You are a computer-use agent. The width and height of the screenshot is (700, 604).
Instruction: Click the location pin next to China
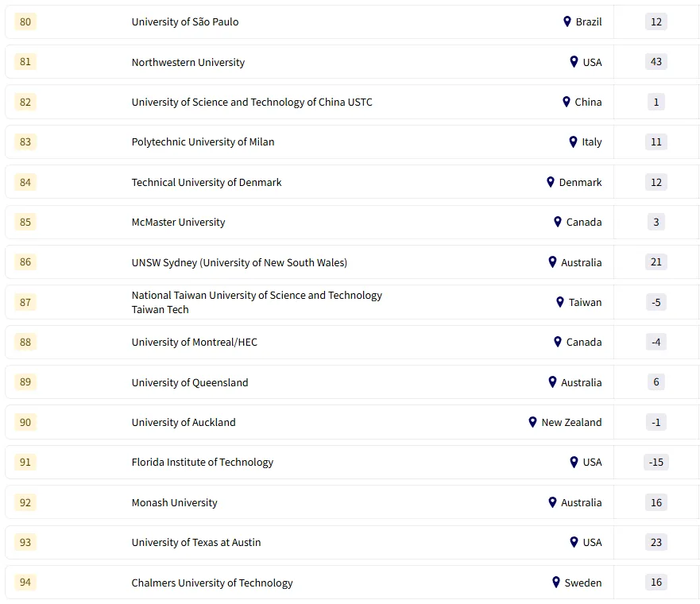coord(567,102)
